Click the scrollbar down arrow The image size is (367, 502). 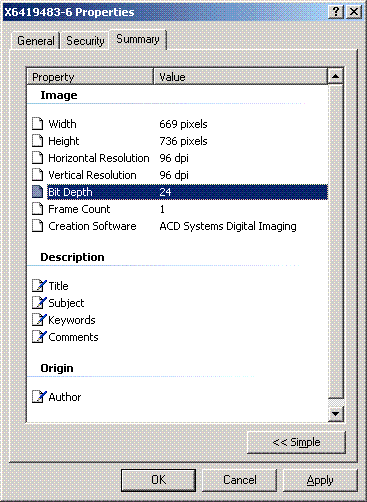pos(336,414)
